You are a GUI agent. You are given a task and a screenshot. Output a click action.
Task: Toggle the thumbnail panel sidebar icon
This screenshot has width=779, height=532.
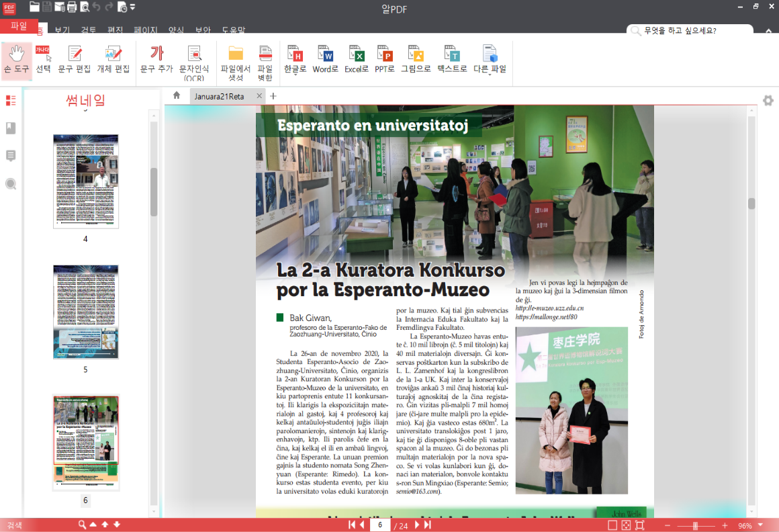(x=11, y=101)
